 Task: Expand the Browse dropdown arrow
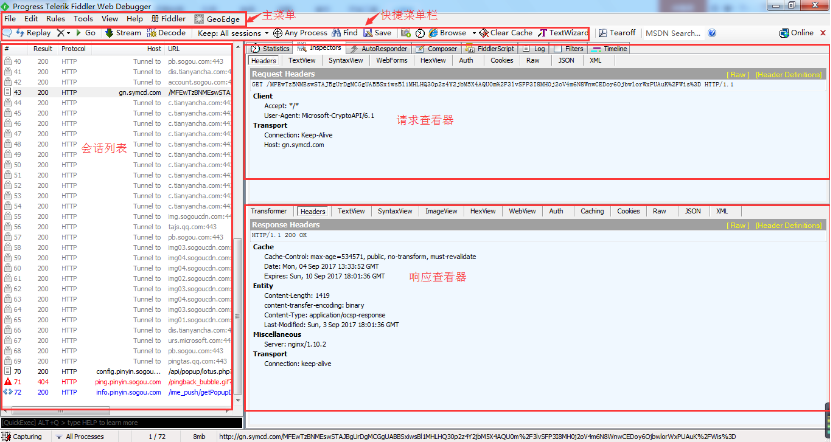click(x=474, y=33)
